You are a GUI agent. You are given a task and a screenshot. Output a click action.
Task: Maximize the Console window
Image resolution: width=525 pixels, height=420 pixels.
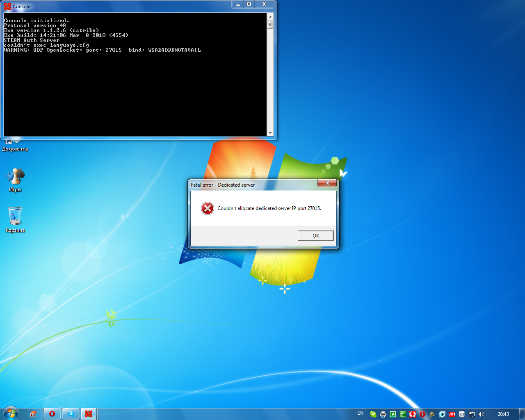coord(249,4)
